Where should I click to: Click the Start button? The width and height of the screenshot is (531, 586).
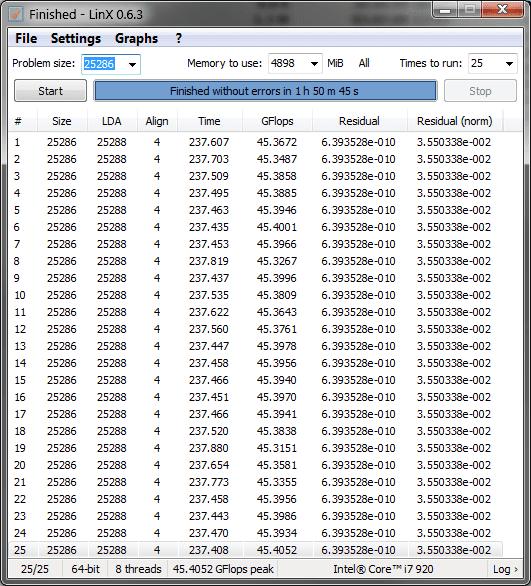tap(50, 91)
